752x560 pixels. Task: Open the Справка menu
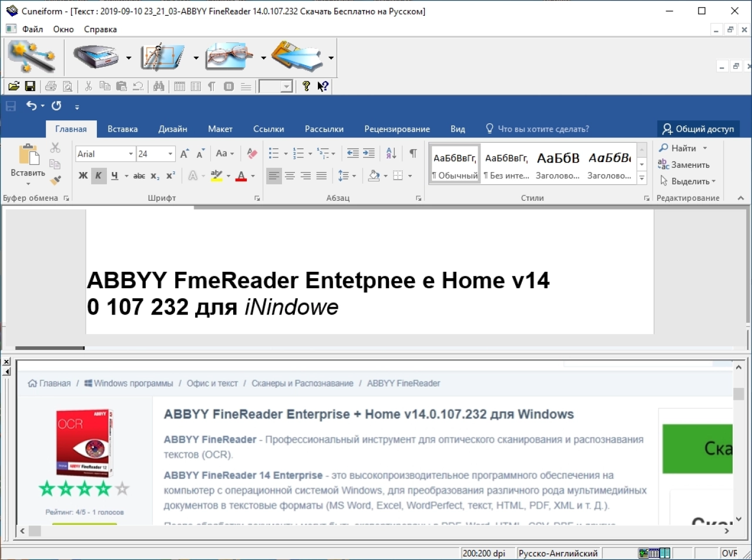pyautogui.click(x=100, y=29)
